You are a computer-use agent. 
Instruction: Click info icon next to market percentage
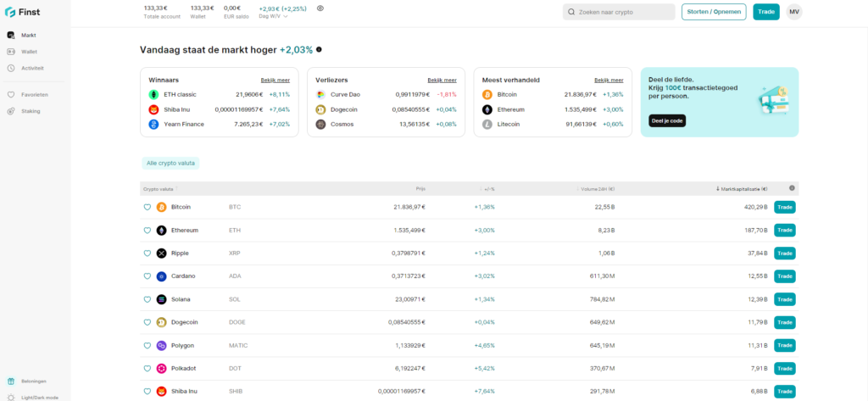pos(319,50)
